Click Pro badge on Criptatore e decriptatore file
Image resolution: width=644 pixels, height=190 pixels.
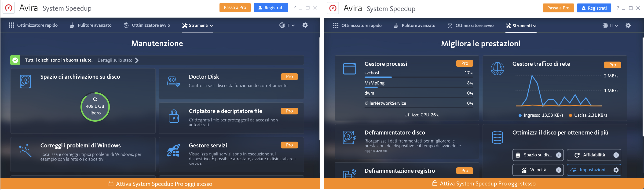click(x=289, y=111)
